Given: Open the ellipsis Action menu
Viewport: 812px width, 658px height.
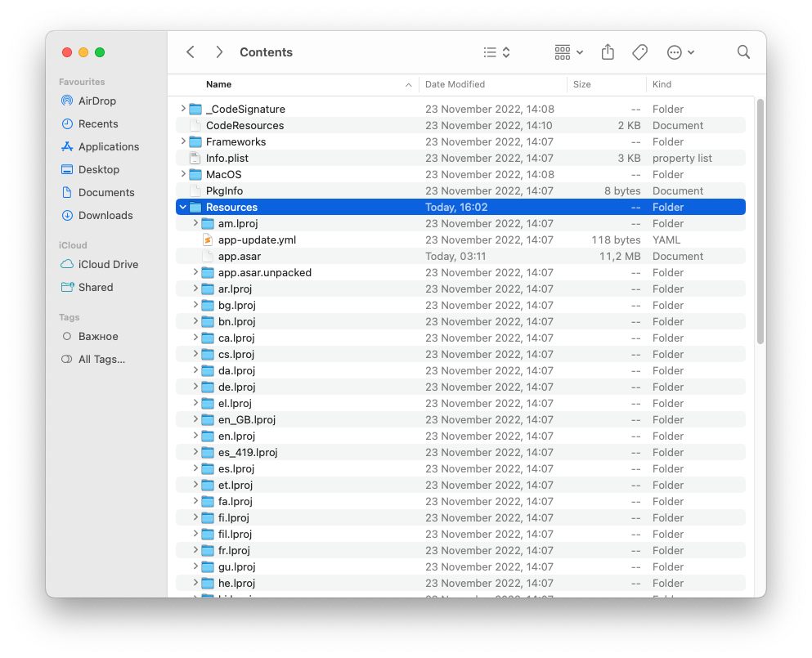Looking at the screenshot, I should [680, 52].
